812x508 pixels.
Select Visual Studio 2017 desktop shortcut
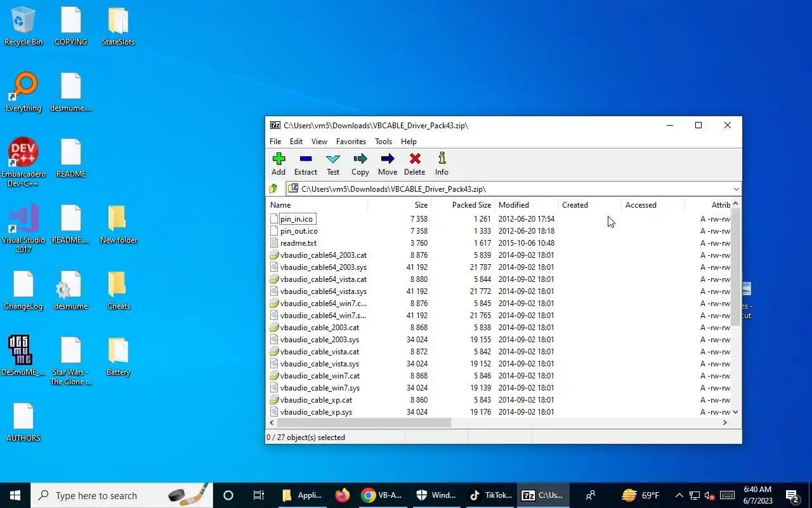coord(23,229)
